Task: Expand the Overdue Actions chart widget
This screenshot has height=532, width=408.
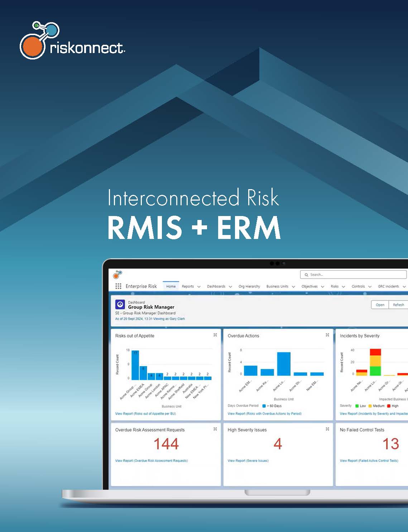Action: click(x=327, y=335)
